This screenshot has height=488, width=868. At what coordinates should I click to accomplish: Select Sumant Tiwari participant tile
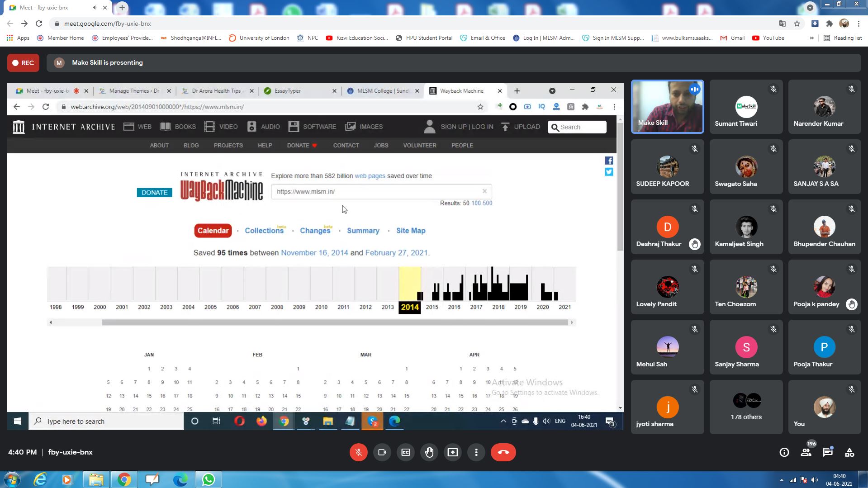(746, 107)
